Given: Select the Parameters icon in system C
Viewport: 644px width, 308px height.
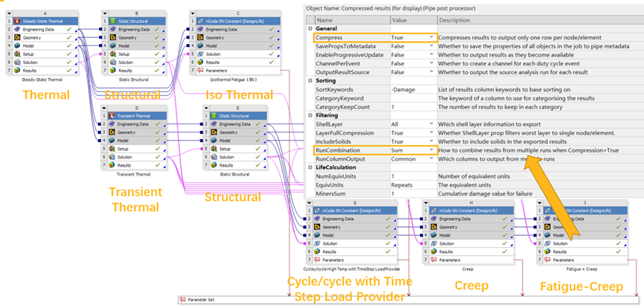Looking at the screenshot, I should pyautogui.click(x=200, y=71).
